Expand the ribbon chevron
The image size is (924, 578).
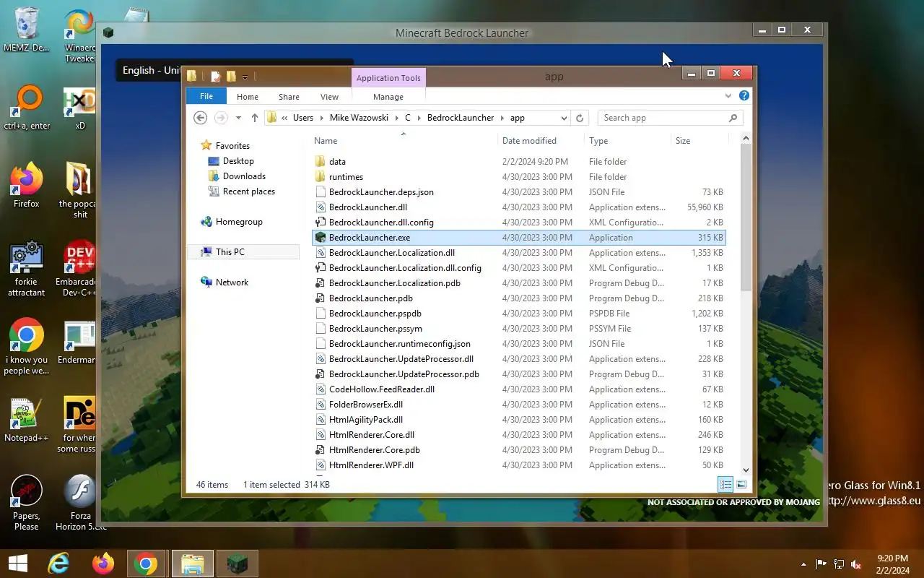pyautogui.click(x=728, y=95)
